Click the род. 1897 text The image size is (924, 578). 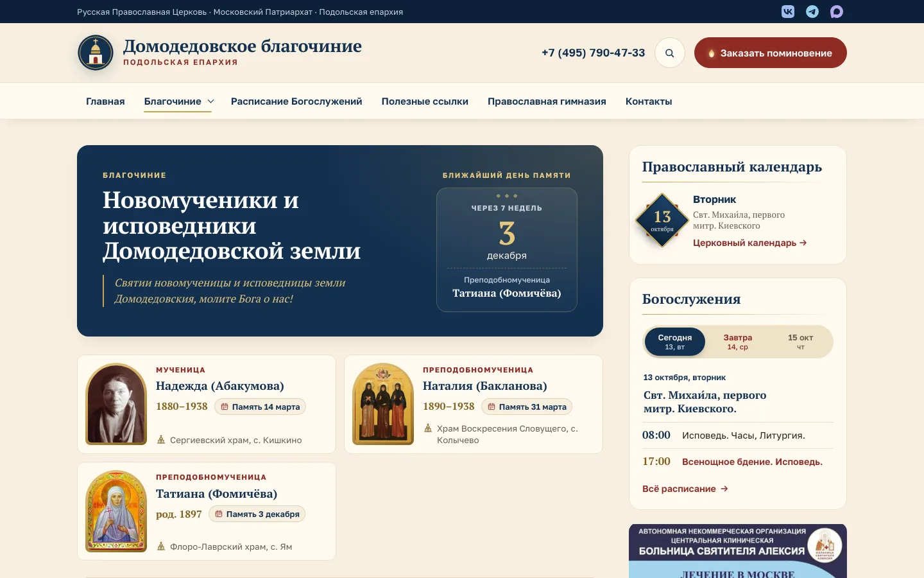point(179,514)
